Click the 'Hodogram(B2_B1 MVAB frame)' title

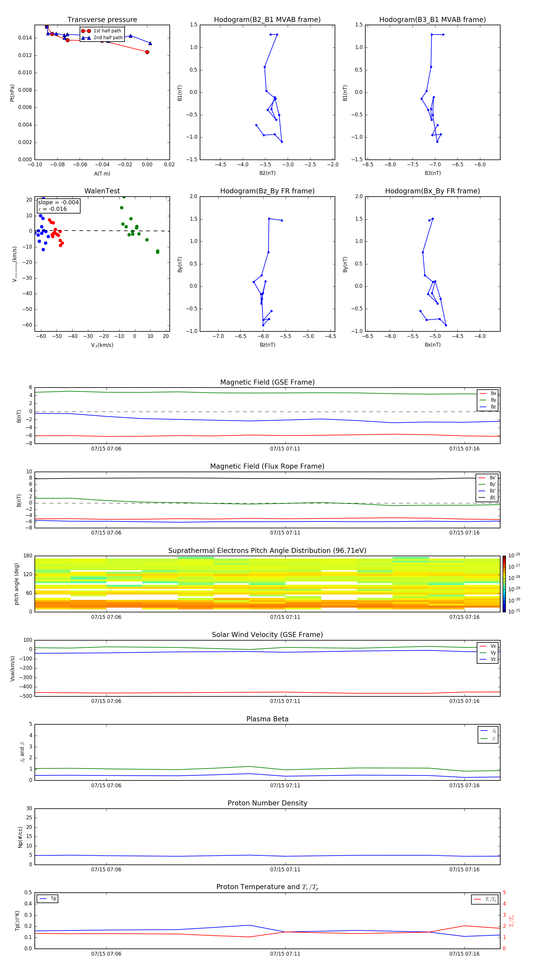[267, 20]
